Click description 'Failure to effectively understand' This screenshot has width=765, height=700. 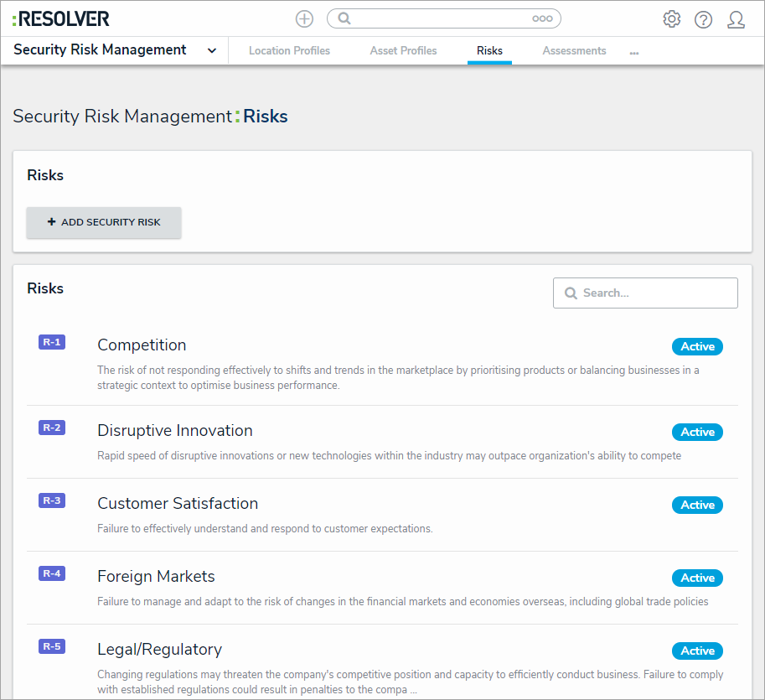[265, 529]
